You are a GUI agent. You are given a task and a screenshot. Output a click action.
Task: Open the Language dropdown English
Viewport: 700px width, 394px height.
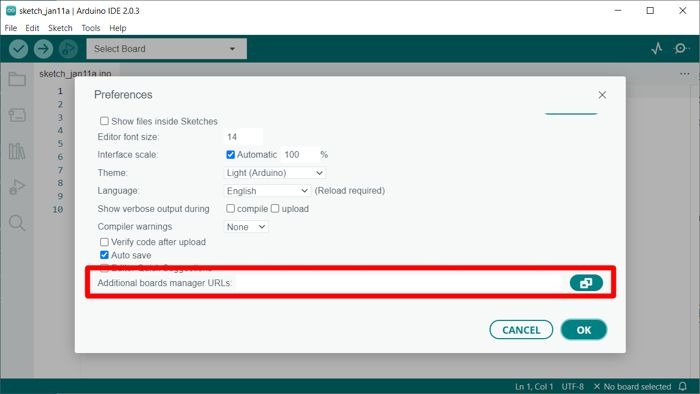[x=267, y=191]
